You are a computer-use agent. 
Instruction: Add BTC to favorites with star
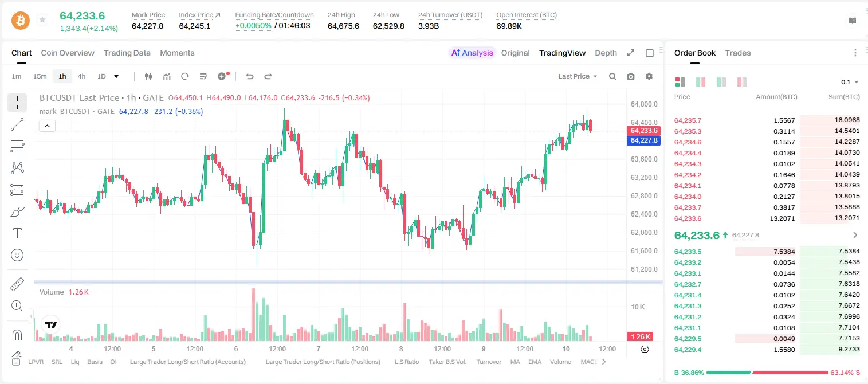(42, 20)
